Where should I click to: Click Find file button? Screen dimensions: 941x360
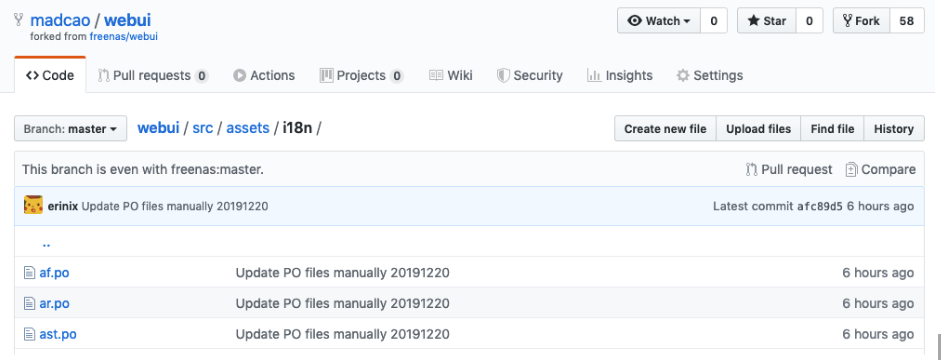[x=832, y=129]
